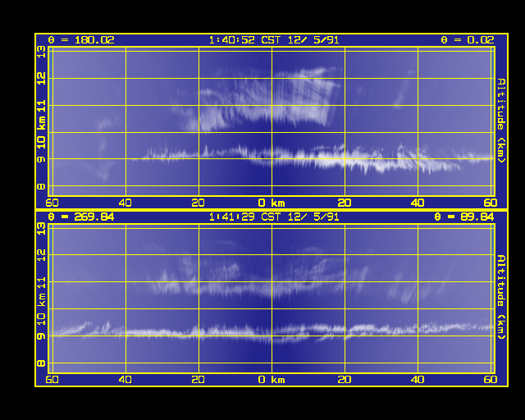This screenshot has height=420, width=525.
Task: Click the left 40 distance label in the bottom panel
Action: pos(126,380)
